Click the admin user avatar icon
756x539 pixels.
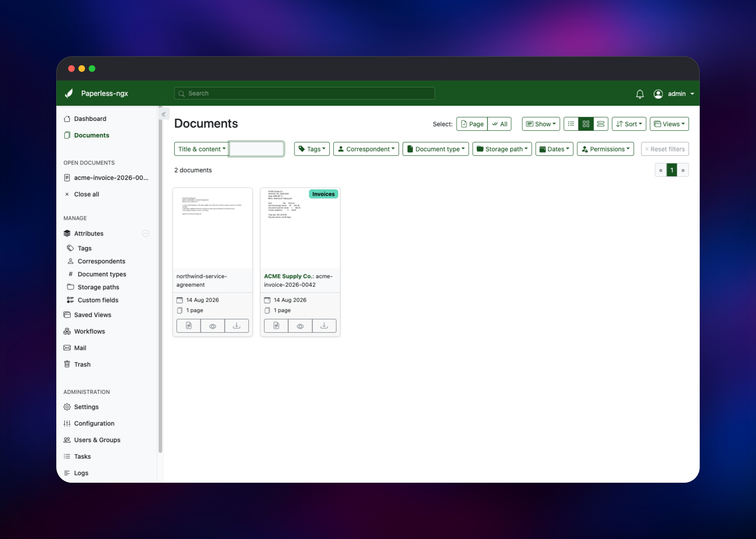pyautogui.click(x=658, y=94)
